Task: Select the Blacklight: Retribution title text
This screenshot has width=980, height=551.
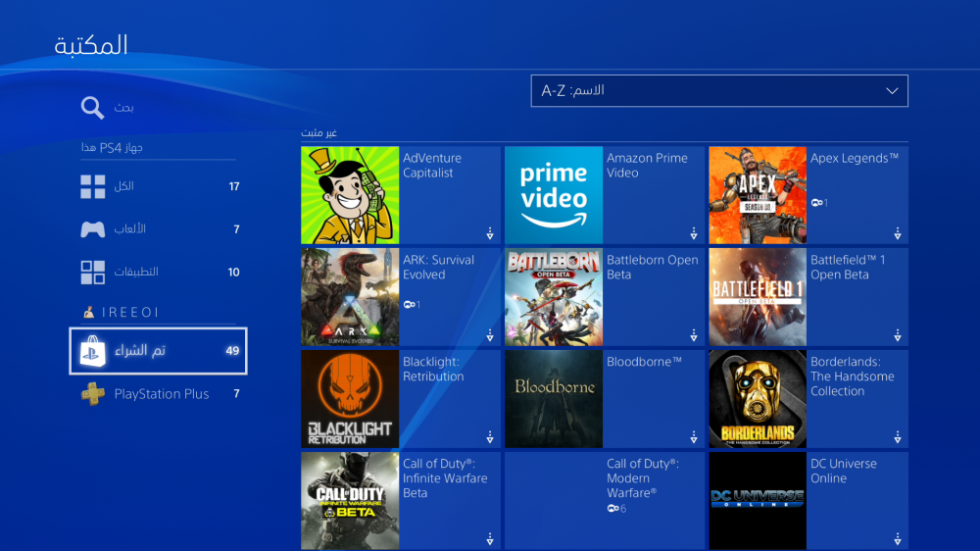Action: tap(433, 369)
